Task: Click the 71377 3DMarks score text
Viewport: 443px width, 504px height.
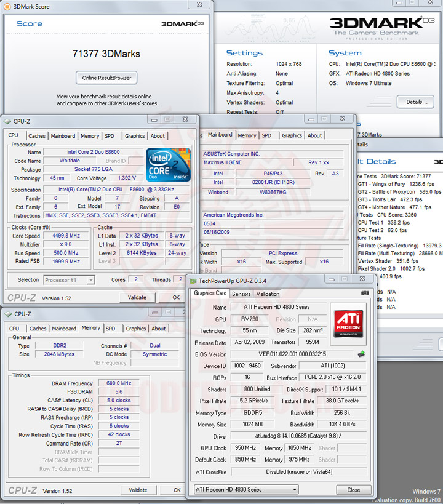Action: coord(106,54)
